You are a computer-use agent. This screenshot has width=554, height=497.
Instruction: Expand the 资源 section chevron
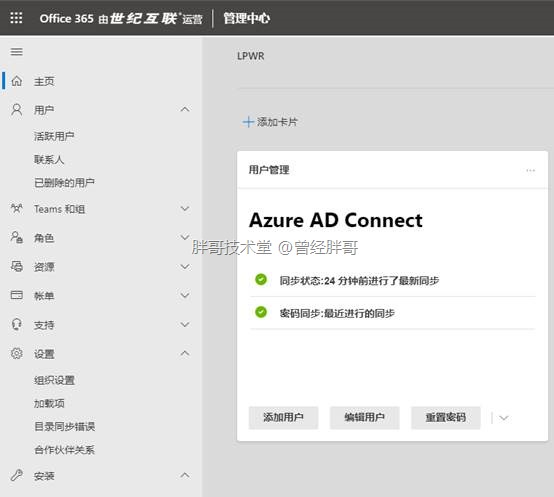click(x=185, y=266)
